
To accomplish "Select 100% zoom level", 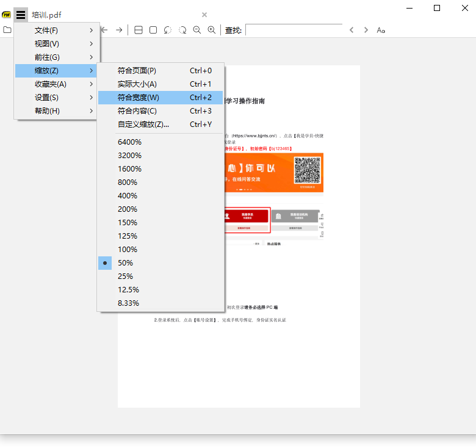I will click(x=128, y=249).
